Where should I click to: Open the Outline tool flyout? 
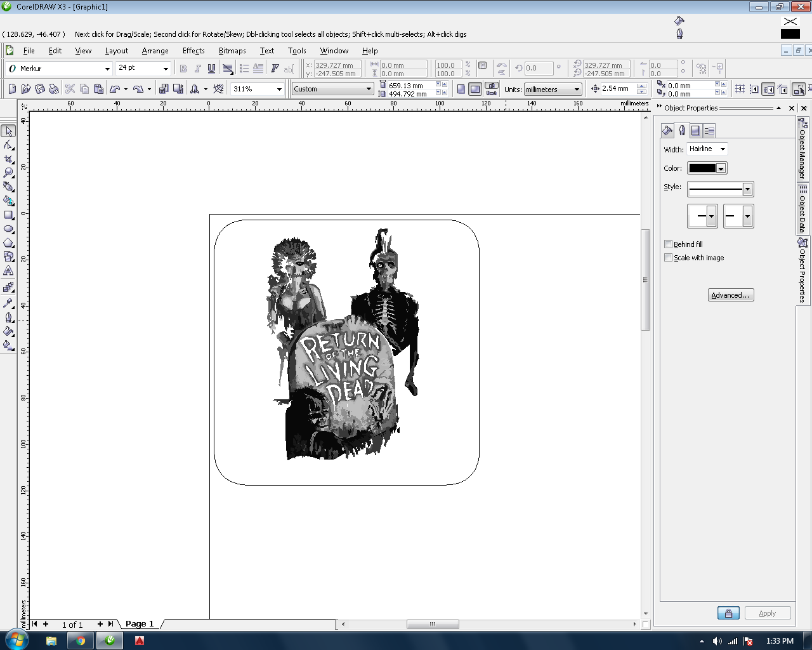pos(8,317)
